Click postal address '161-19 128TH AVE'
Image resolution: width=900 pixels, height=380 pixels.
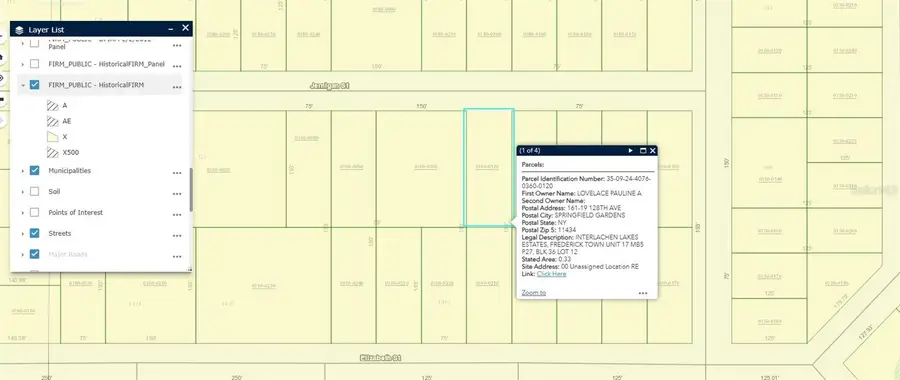tap(594, 208)
